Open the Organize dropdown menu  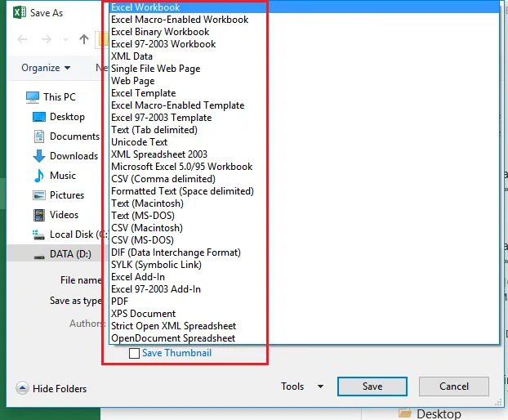[x=46, y=68]
